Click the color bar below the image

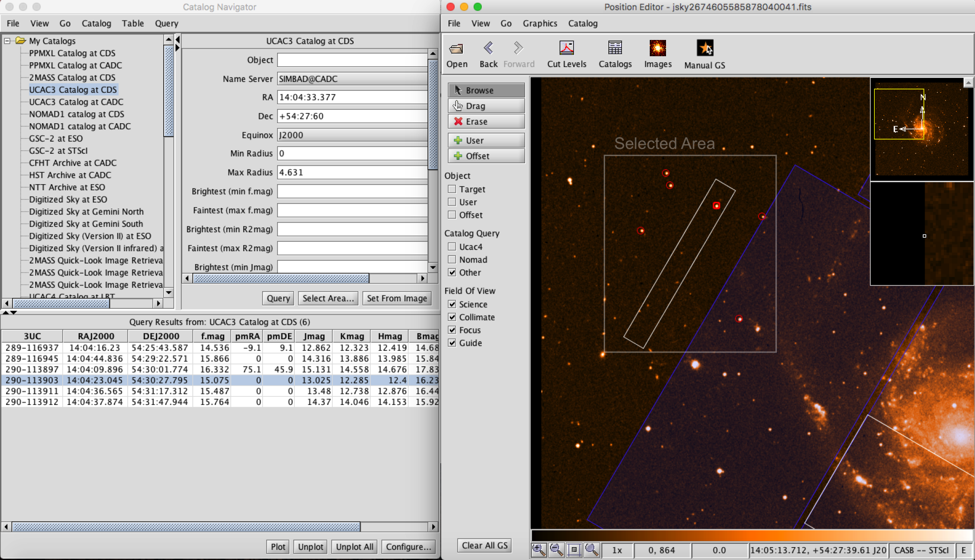pos(752,535)
